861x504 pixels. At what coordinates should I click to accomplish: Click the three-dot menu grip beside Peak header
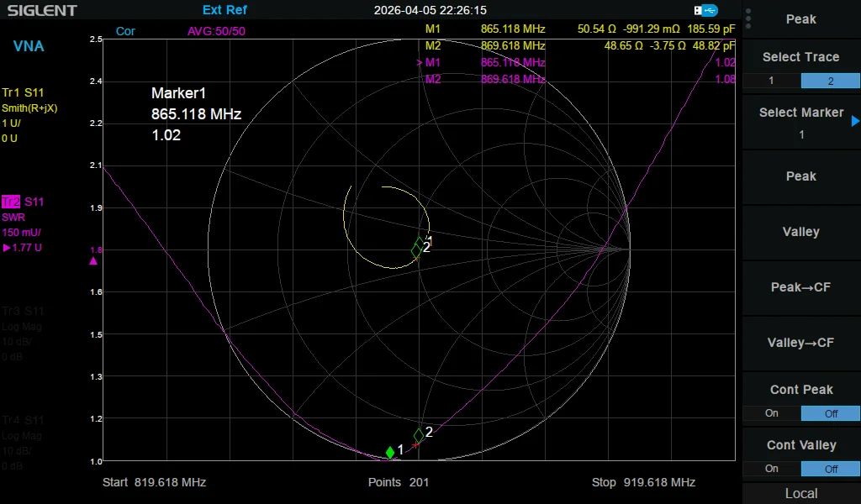748,18
